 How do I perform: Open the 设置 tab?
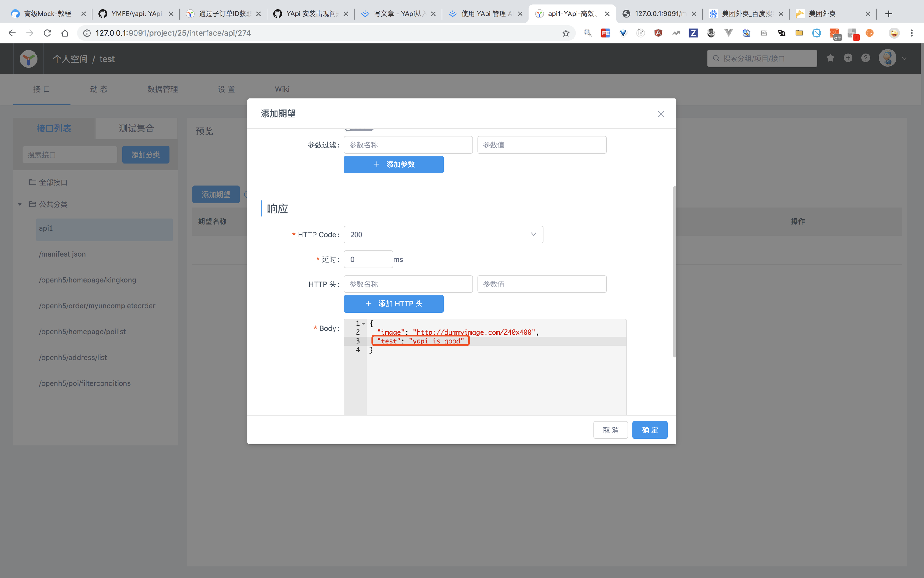(226, 89)
